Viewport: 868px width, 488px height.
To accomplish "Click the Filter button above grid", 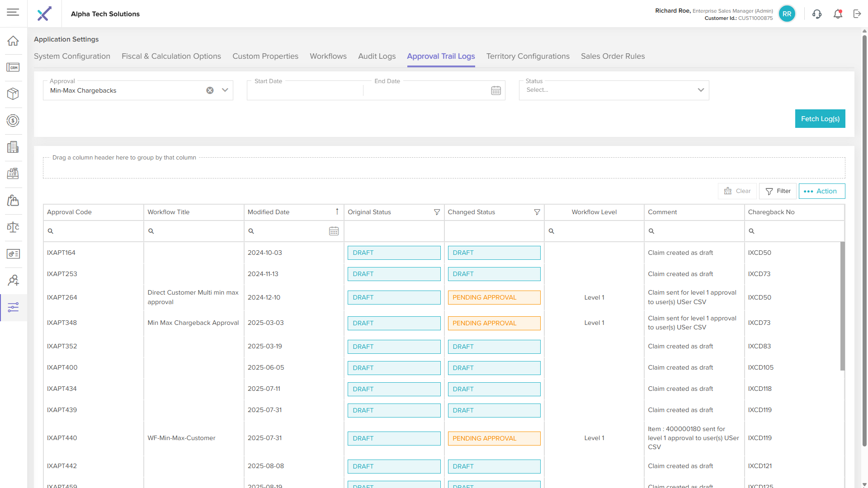I will [778, 191].
